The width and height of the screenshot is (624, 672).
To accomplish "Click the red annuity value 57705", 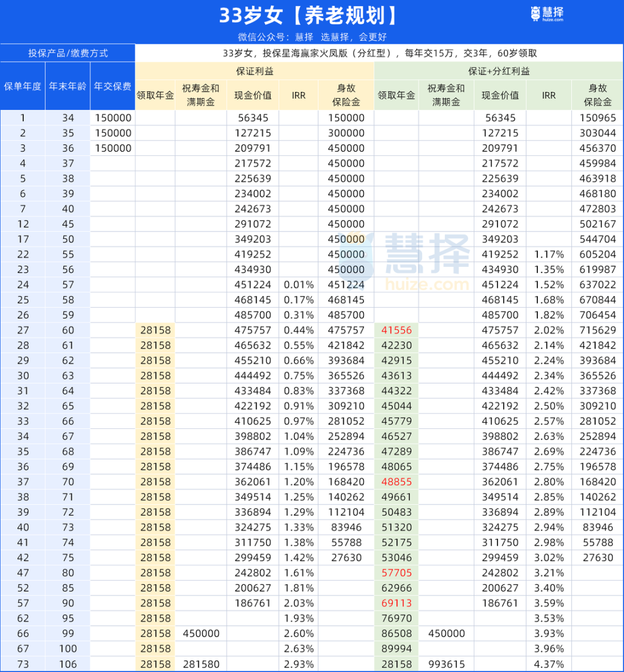I will pyautogui.click(x=396, y=573).
